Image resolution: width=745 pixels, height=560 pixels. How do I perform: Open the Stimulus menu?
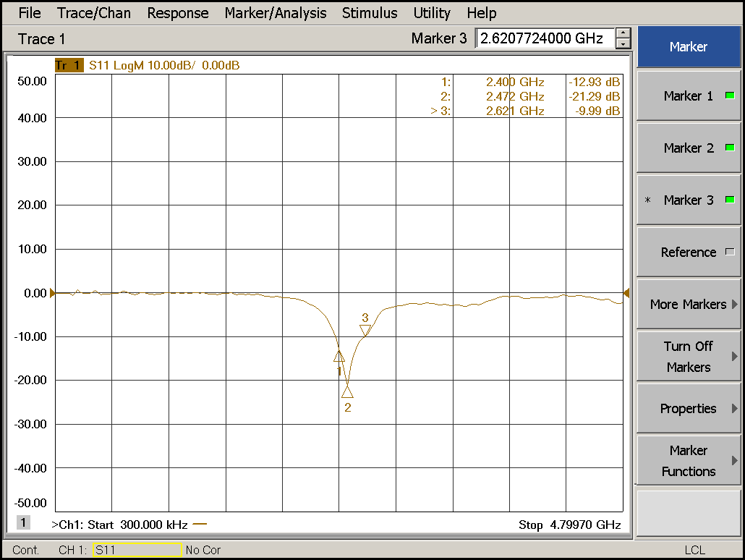click(x=370, y=13)
